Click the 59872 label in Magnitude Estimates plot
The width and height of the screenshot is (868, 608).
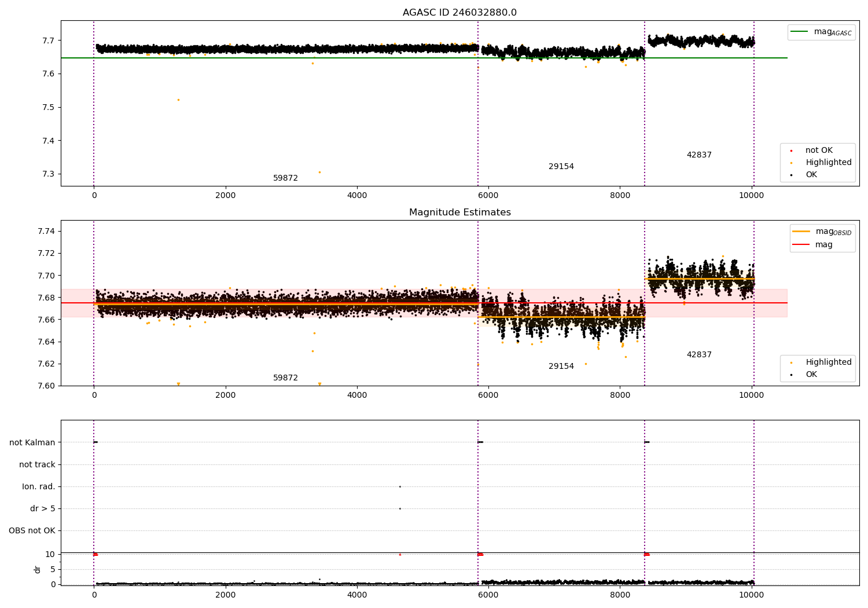(x=285, y=378)
